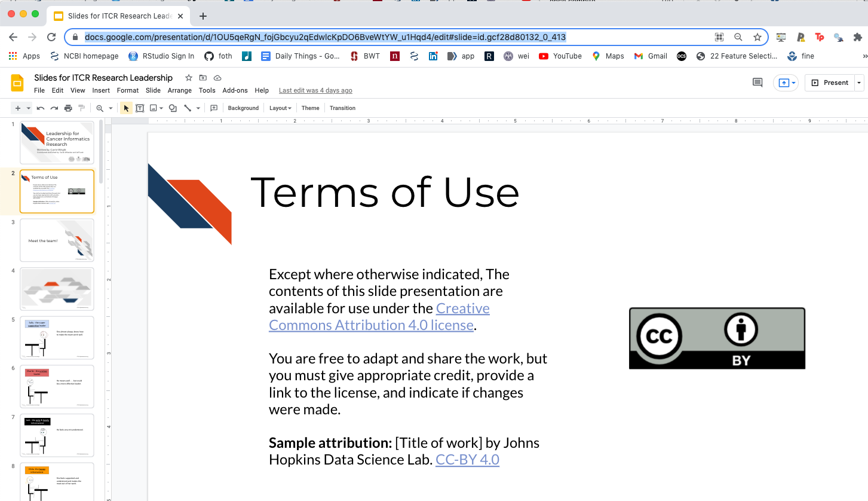
Task: Open the YouTube bookmark
Action: coord(560,56)
